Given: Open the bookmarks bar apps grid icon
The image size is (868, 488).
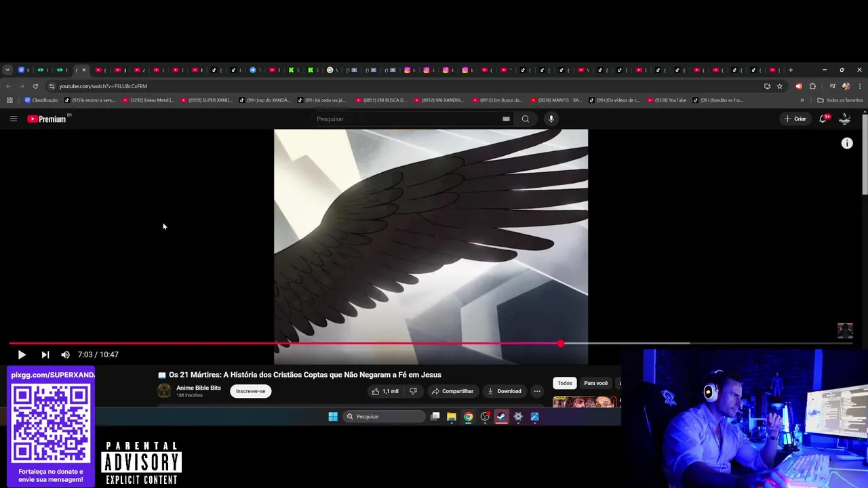Looking at the screenshot, I should point(9,100).
